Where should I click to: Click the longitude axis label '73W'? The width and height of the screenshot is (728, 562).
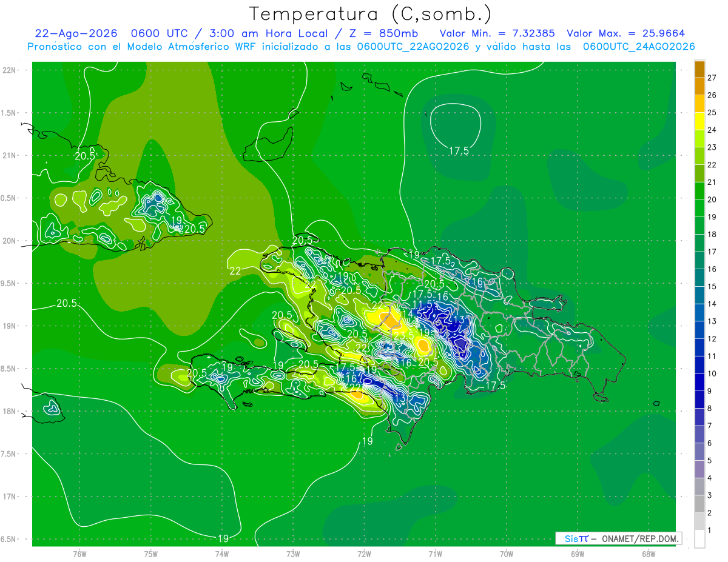(x=293, y=554)
